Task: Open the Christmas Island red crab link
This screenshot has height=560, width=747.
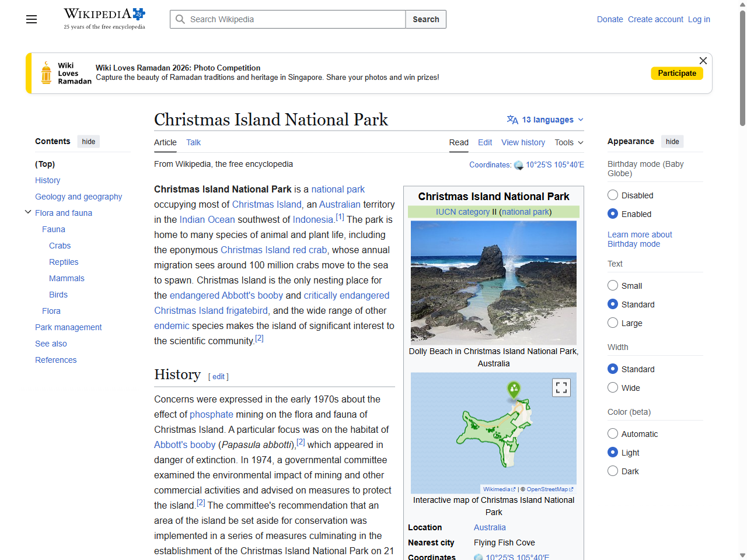Action: 273,250
